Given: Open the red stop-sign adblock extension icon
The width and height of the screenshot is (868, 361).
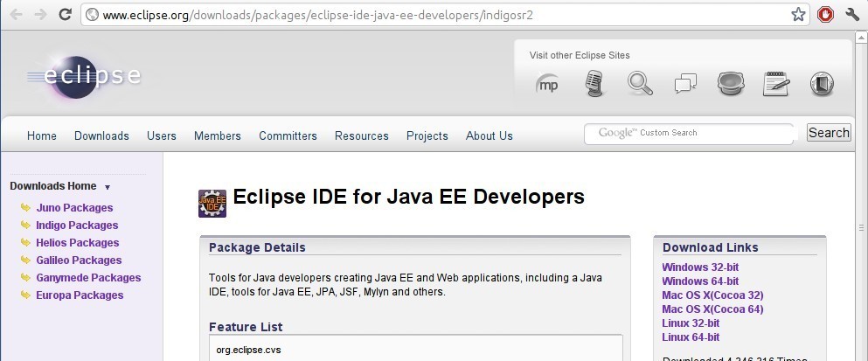Looking at the screenshot, I should pyautogui.click(x=825, y=14).
